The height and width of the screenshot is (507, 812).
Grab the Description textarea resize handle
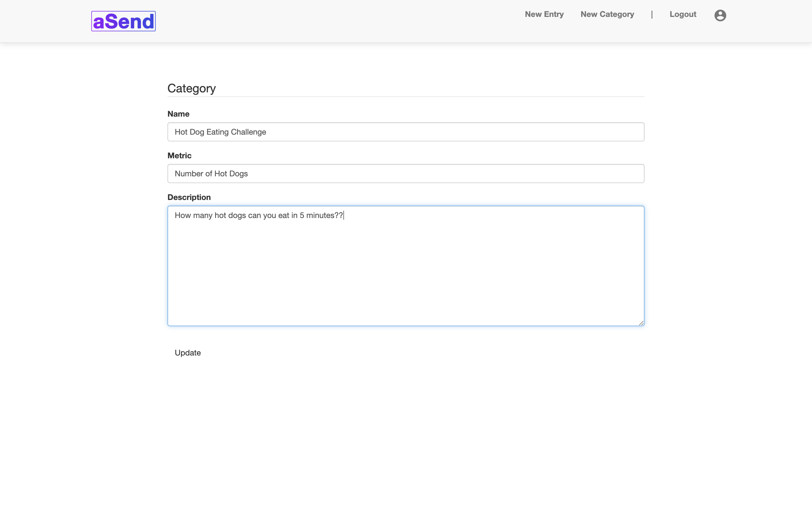click(641, 323)
